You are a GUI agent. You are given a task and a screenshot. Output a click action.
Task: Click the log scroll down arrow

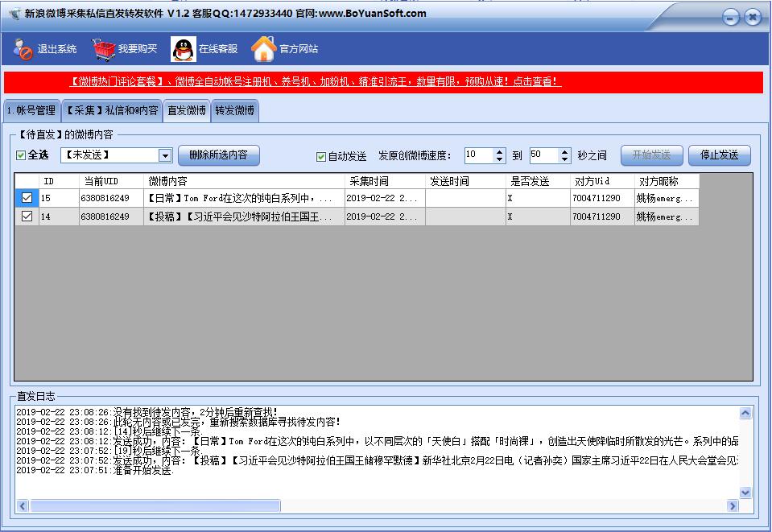pyautogui.click(x=745, y=493)
